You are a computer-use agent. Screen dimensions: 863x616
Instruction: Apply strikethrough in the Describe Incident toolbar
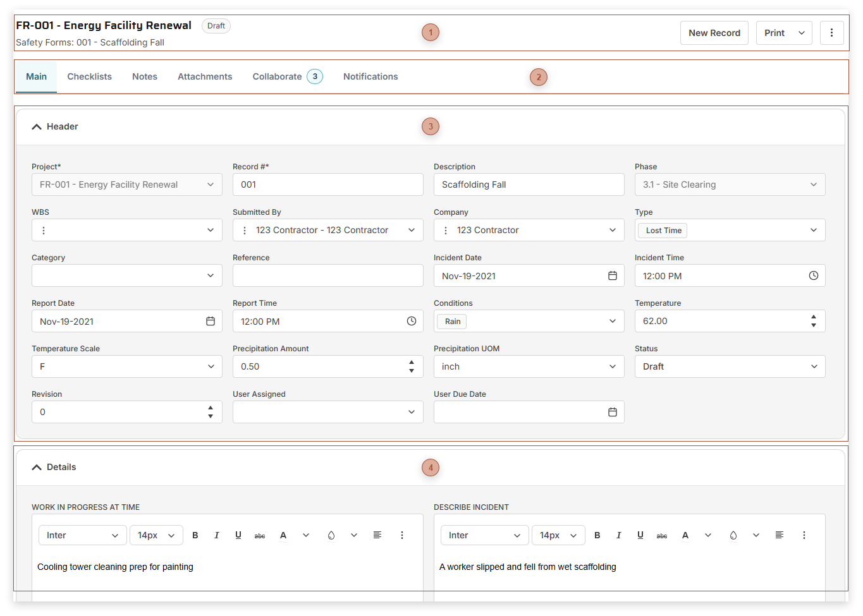point(662,534)
